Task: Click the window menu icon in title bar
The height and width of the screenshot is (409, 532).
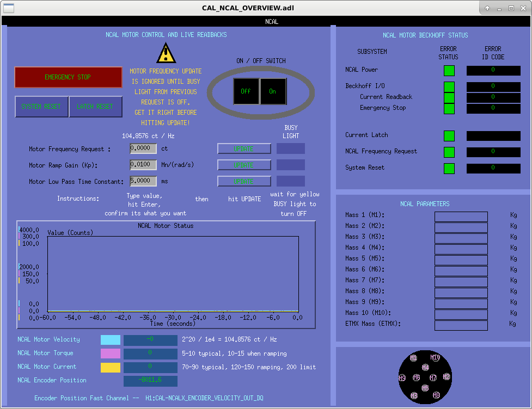Action: point(9,8)
